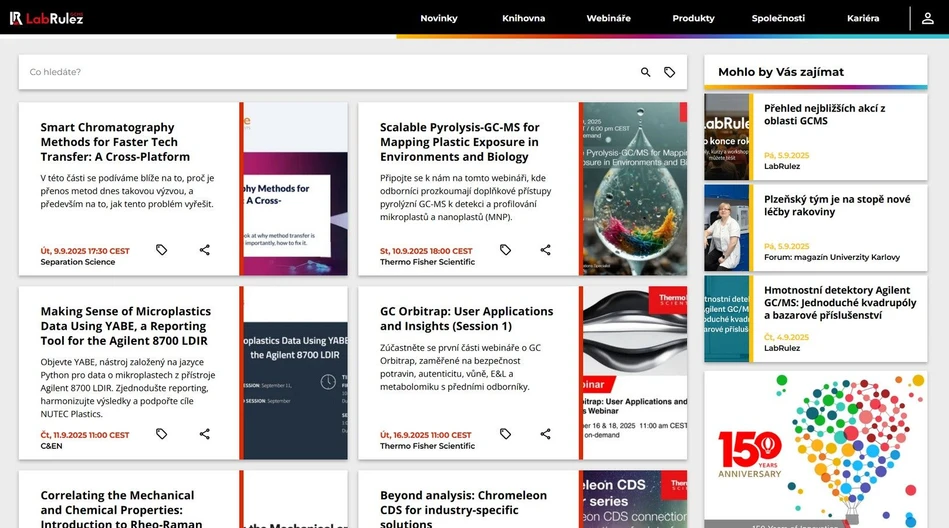The height and width of the screenshot is (528, 949).
Task: Open the Knihovna menu
Action: [523, 18]
